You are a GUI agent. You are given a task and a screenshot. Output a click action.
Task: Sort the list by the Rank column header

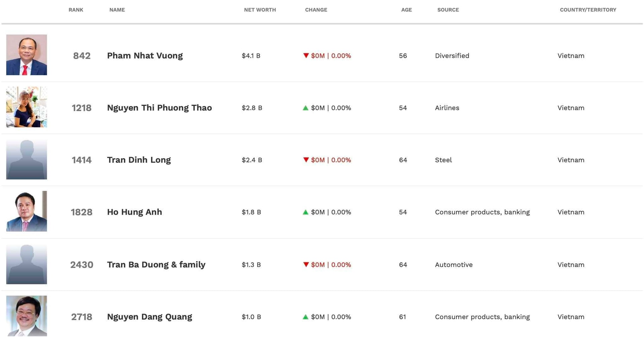coord(76,10)
